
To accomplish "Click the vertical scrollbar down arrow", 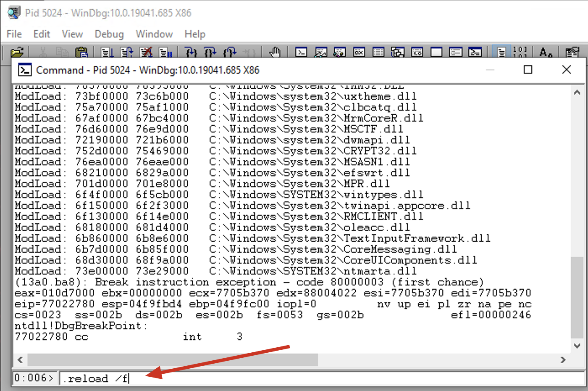I will click(x=577, y=346).
